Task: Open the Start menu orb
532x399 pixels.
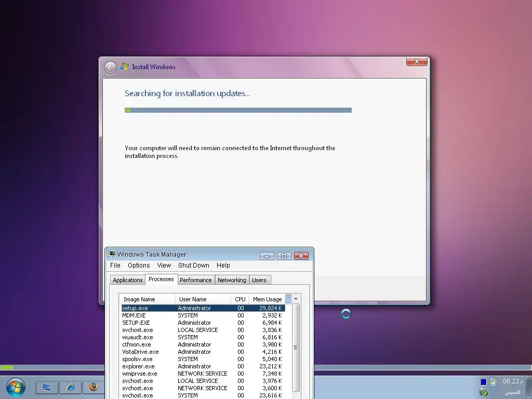Action: pos(16,388)
